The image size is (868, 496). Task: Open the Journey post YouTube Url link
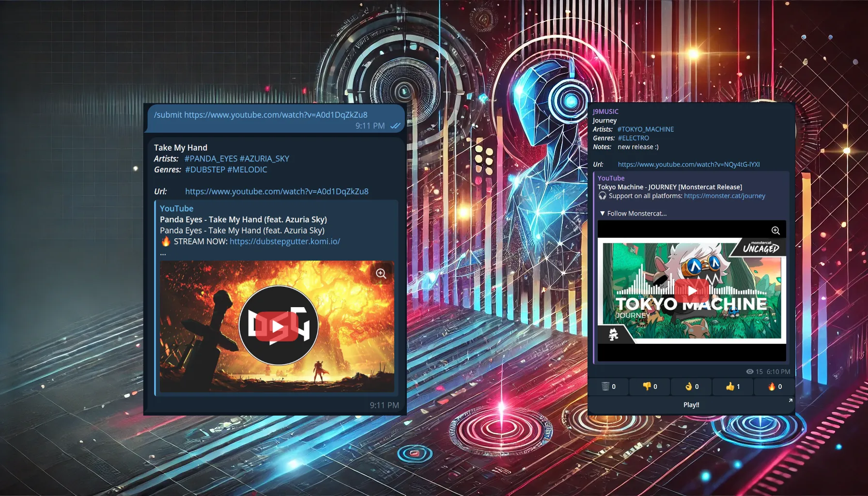point(689,165)
